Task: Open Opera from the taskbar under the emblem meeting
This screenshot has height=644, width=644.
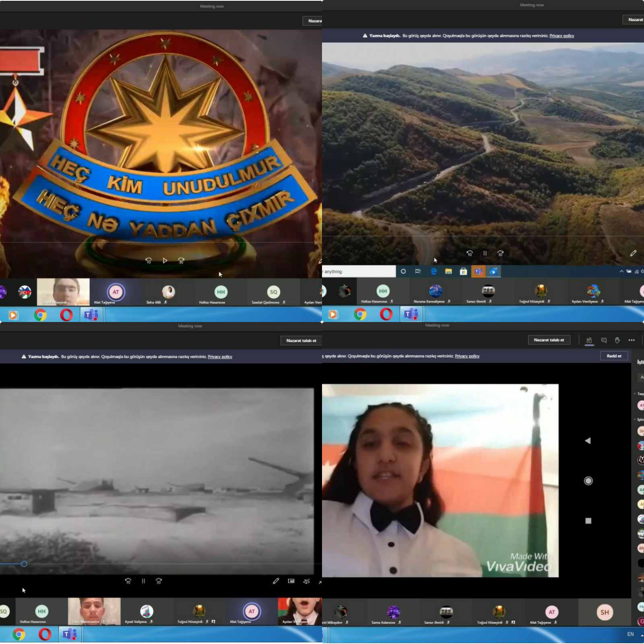Action: click(66, 315)
